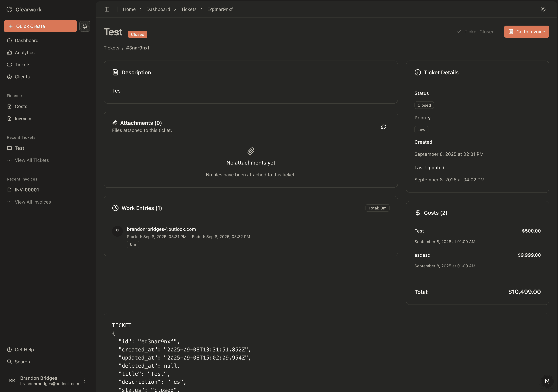Open the recent ticket Test
This screenshot has width=558, height=392.
[20, 148]
